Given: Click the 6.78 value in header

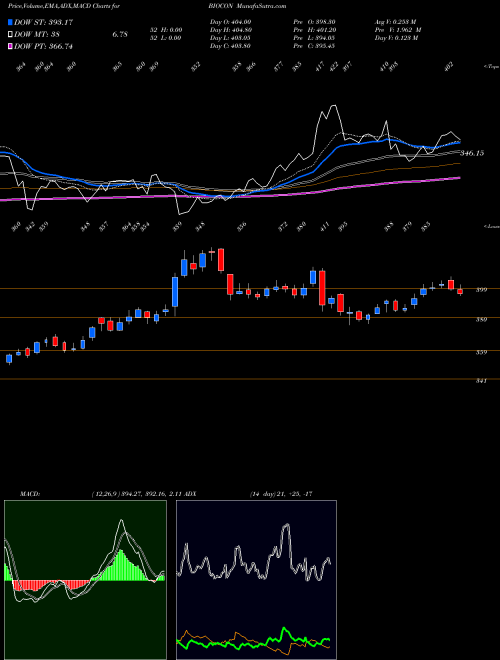Looking at the screenshot, I should click(120, 35).
